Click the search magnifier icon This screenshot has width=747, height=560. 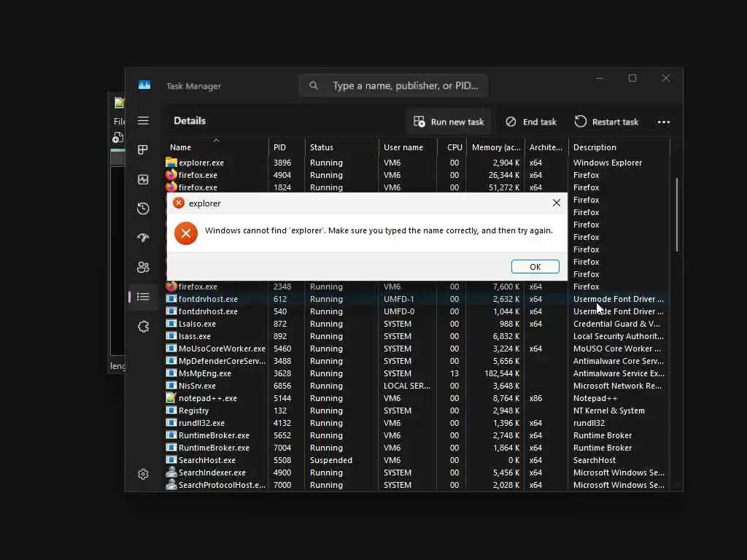pyautogui.click(x=314, y=85)
